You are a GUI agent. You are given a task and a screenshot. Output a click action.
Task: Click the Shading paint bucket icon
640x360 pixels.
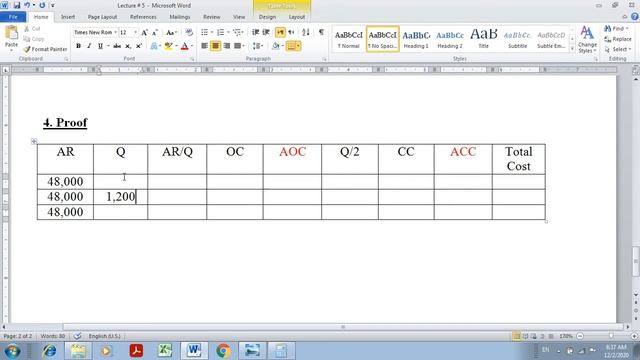(276, 46)
